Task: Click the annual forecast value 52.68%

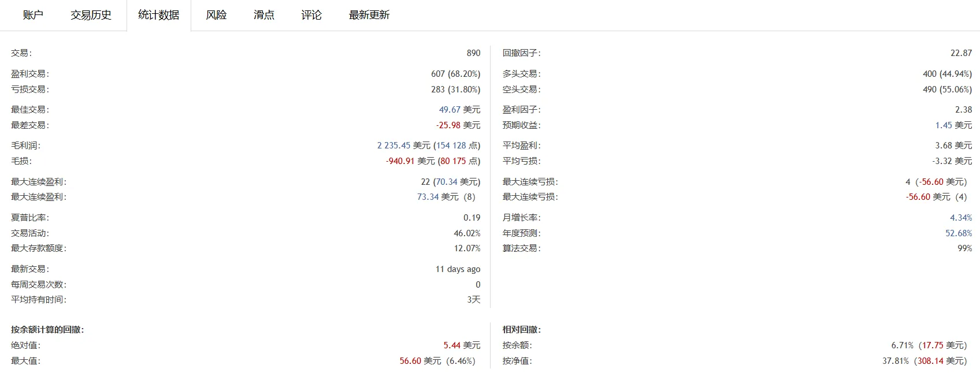Action: pyautogui.click(x=959, y=233)
